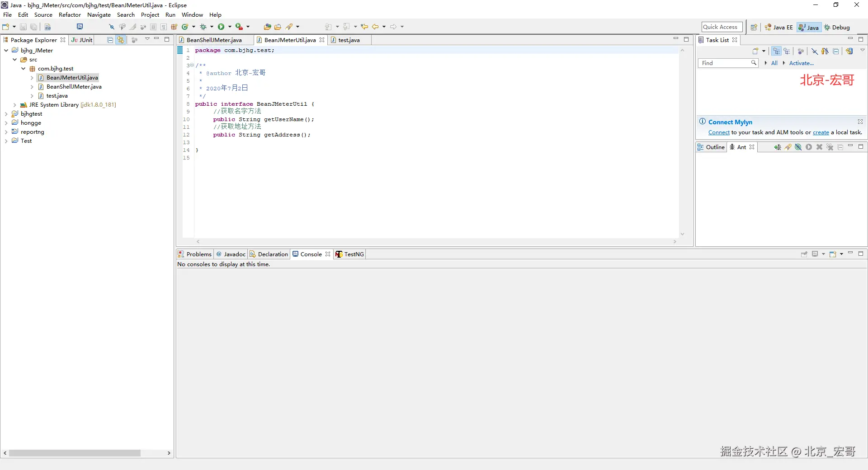Screen dimensions: 868x470
Task: Expand JRE System Library node
Action: click(14, 105)
